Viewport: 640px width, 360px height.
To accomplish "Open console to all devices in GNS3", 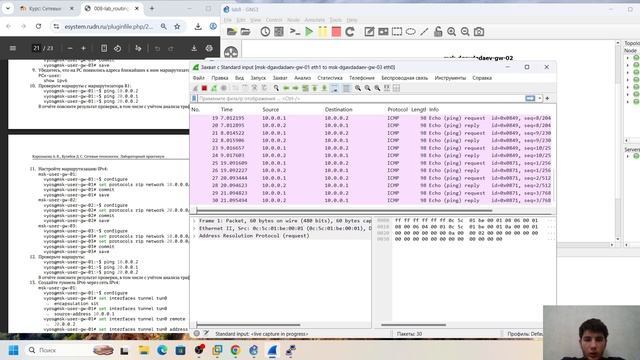I will (295, 31).
